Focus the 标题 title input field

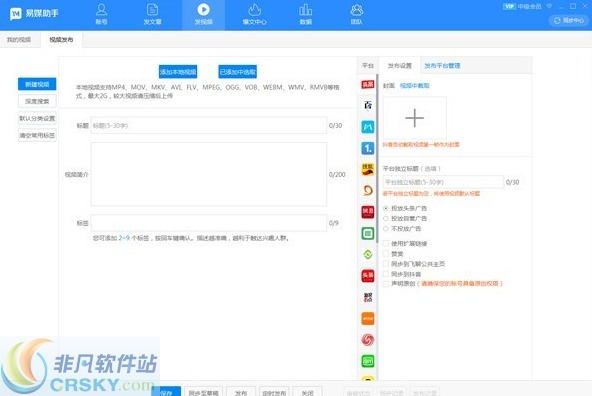208,126
